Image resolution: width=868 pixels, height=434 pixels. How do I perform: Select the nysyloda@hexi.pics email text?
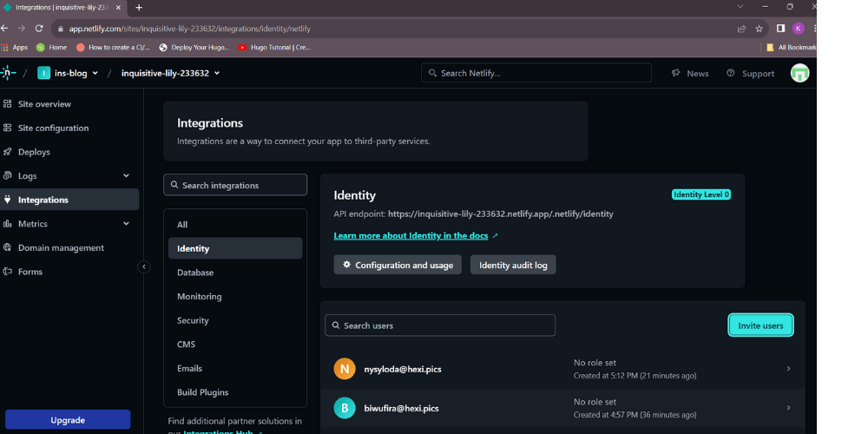pyautogui.click(x=403, y=369)
